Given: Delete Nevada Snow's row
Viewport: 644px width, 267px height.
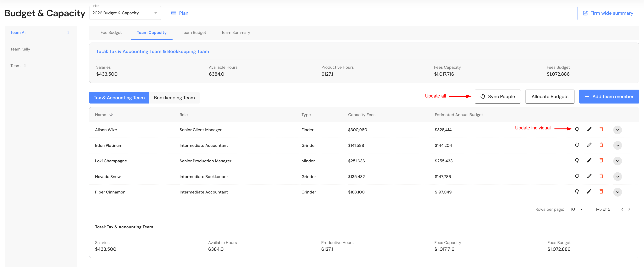Looking at the screenshot, I should pos(601,176).
